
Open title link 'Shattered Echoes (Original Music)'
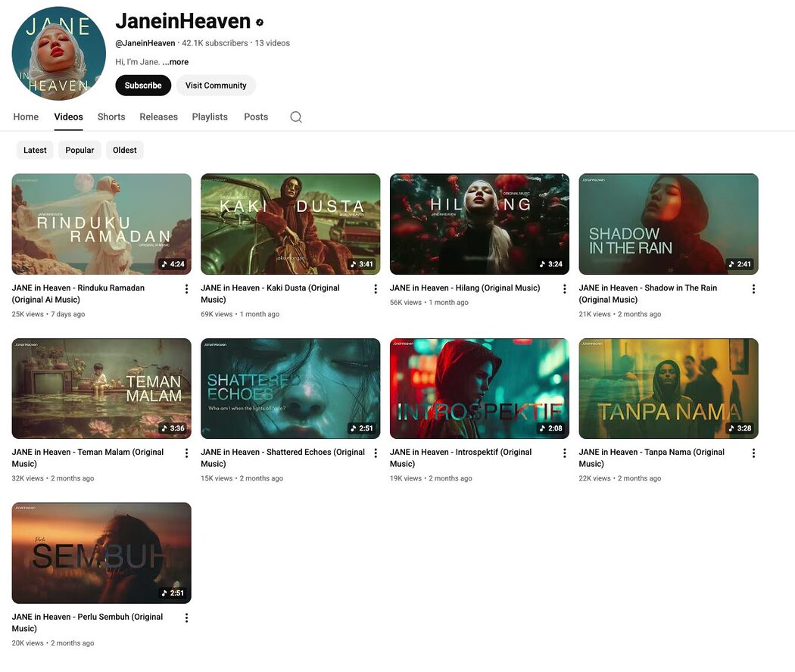point(283,458)
